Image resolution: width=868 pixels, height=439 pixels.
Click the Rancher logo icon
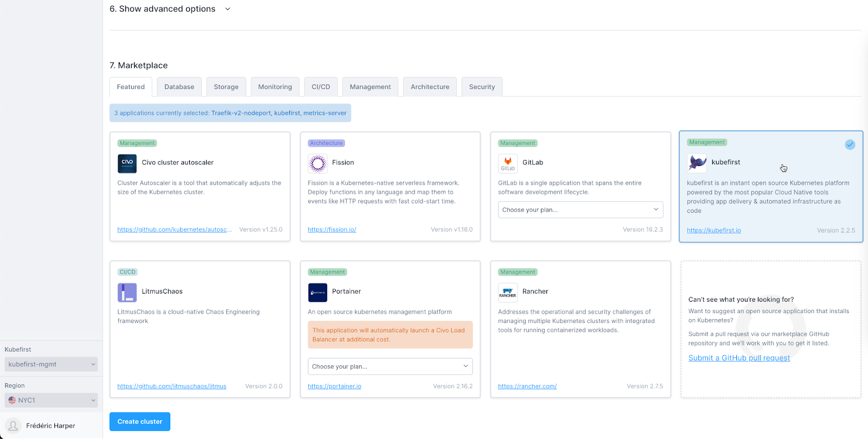coord(508,292)
